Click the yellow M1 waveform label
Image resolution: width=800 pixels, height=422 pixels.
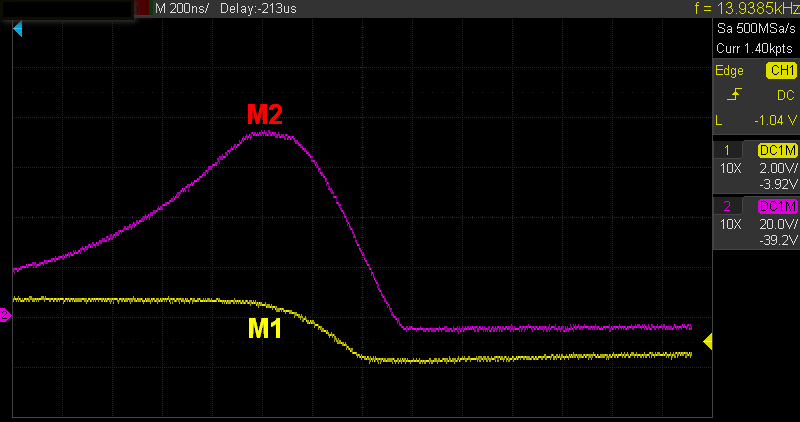point(265,329)
